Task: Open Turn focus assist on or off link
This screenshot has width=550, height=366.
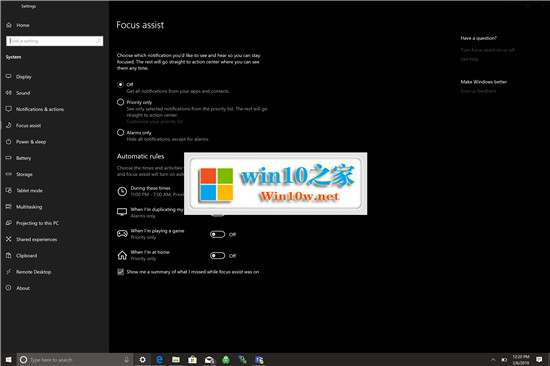Action: pos(488,50)
